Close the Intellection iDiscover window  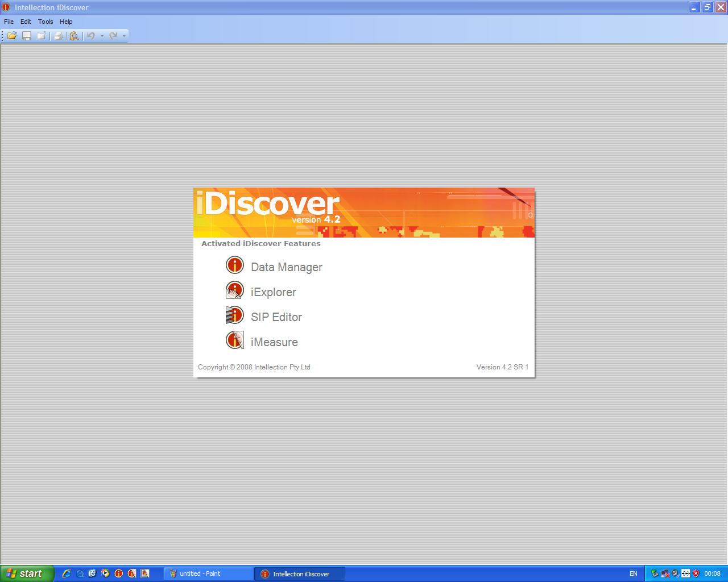(721, 7)
